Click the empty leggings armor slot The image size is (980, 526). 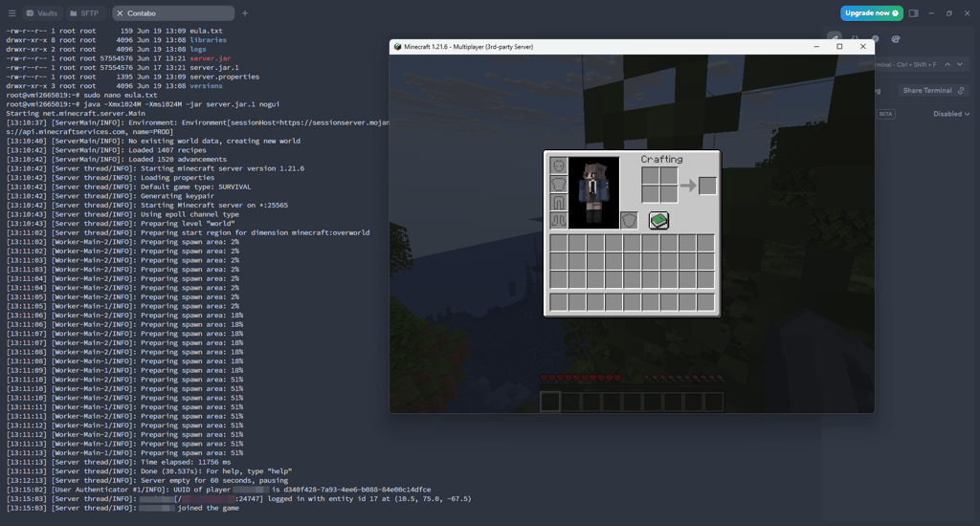559,202
